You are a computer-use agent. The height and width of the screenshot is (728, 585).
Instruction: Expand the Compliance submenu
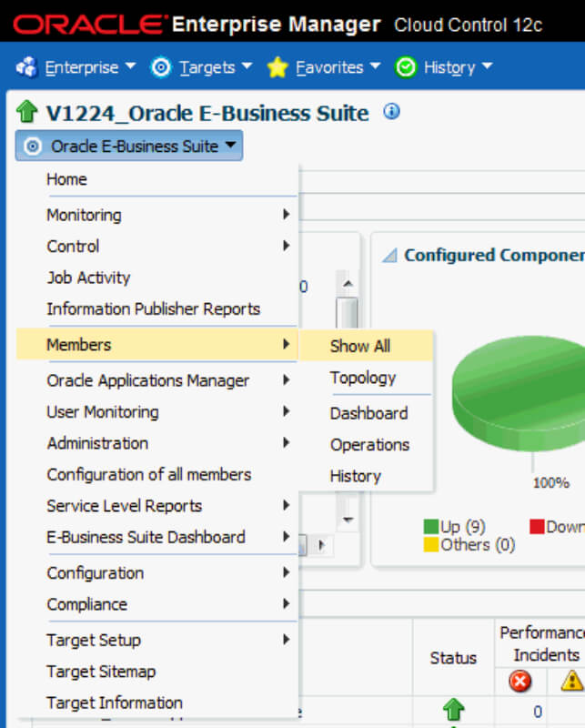(x=156, y=604)
